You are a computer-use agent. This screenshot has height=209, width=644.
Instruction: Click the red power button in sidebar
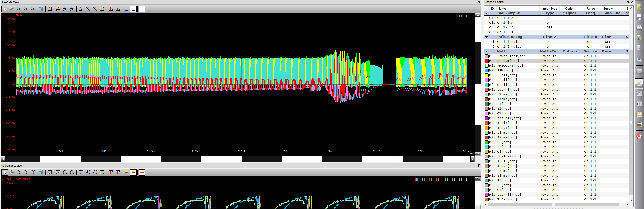(x=639, y=136)
